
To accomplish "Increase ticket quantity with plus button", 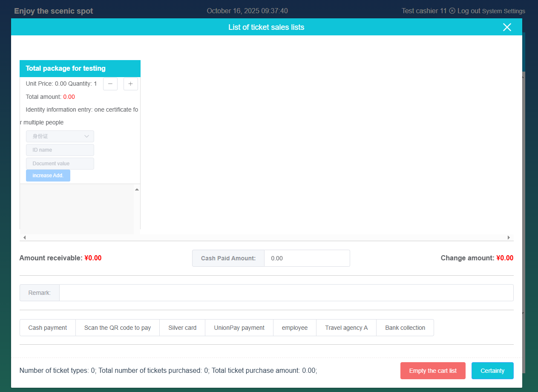I will click(x=131, y=84).
